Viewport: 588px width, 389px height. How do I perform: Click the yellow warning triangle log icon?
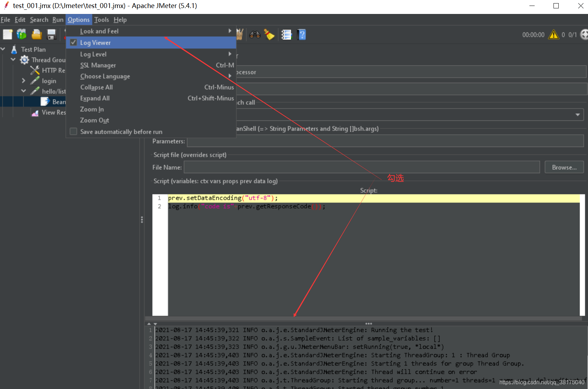coord(554,34)
